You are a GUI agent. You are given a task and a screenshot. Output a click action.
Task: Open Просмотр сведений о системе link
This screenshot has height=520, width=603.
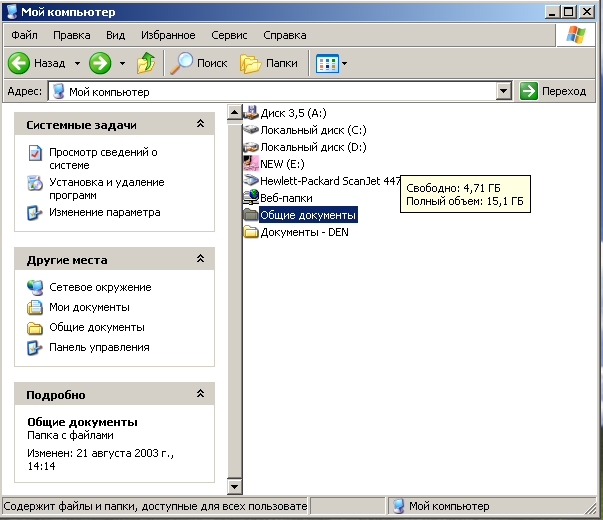(x=103, y=158)
